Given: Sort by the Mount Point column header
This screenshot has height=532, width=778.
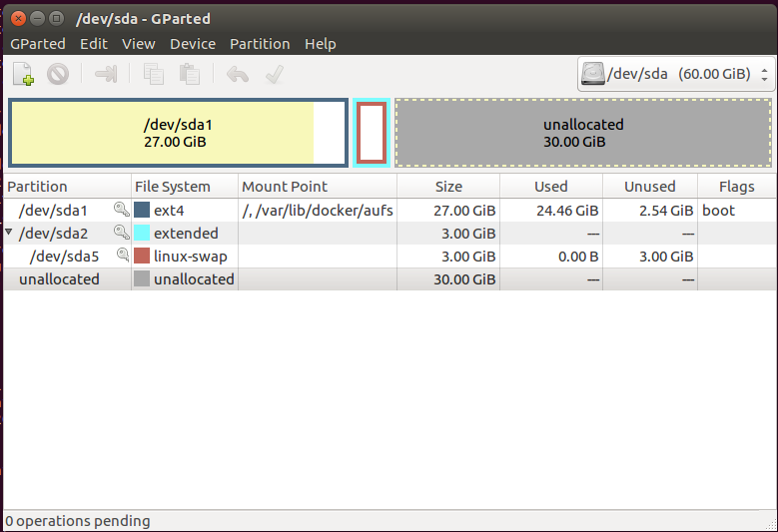Looking at the screenshot, I should (x=318, y=187).
